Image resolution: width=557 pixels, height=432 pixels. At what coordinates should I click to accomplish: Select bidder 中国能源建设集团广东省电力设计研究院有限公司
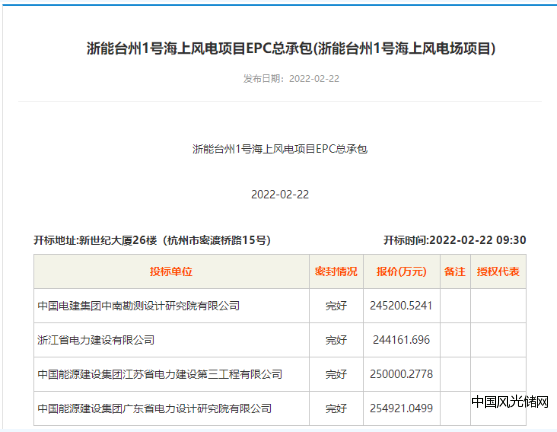[x=155, y=408]
